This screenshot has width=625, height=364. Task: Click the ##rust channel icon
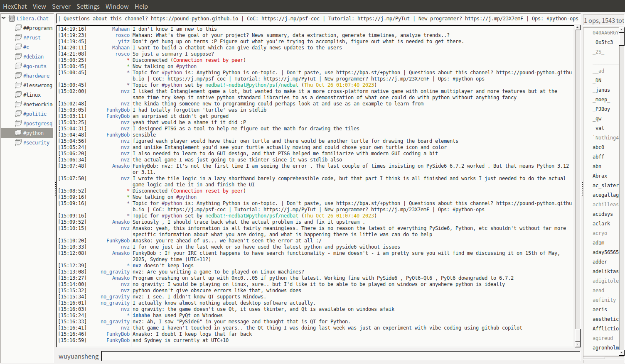pyautogui.click(x=18, y=37)
